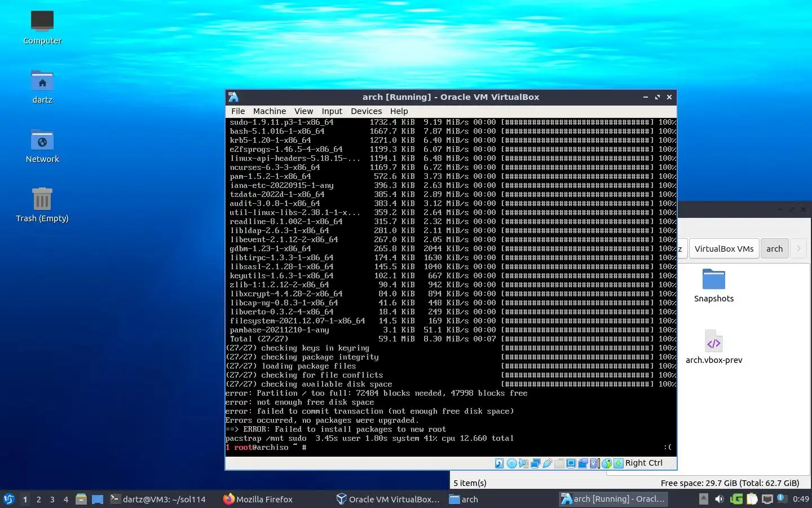Click the file manager launcher in taskbar
The height and width of the screenshot is (508, 812).
click(81, 499)
